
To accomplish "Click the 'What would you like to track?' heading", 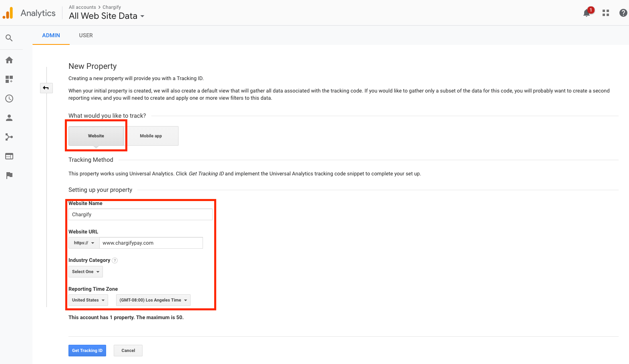I will [x=107, y=116].
